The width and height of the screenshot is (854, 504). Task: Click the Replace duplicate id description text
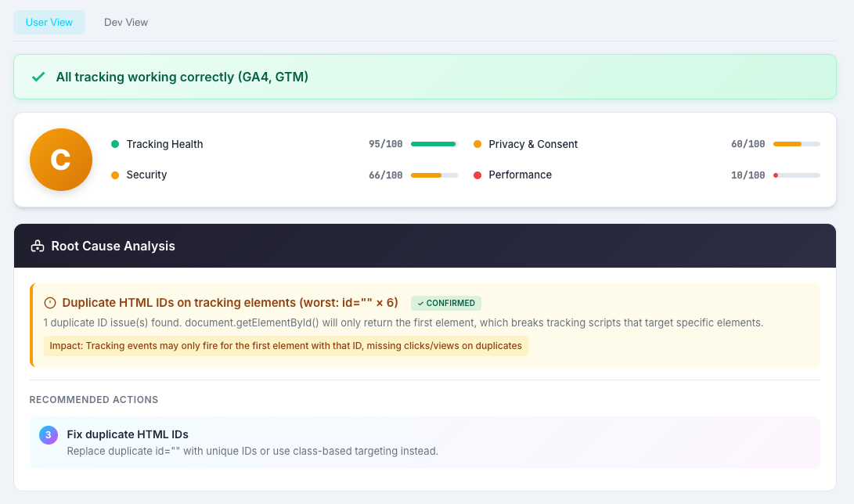coord(252,452)
